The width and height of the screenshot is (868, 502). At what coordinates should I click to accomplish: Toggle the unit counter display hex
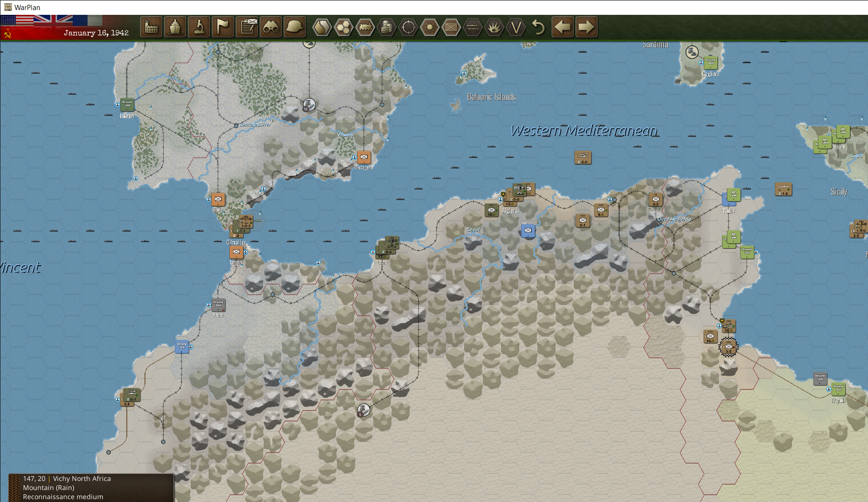[451, 27]
